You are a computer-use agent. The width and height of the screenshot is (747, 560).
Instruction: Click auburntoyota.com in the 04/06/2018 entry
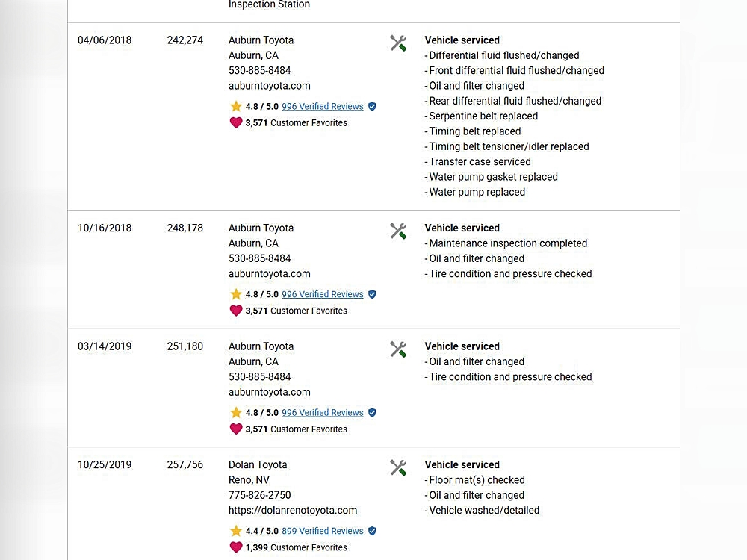269,86
